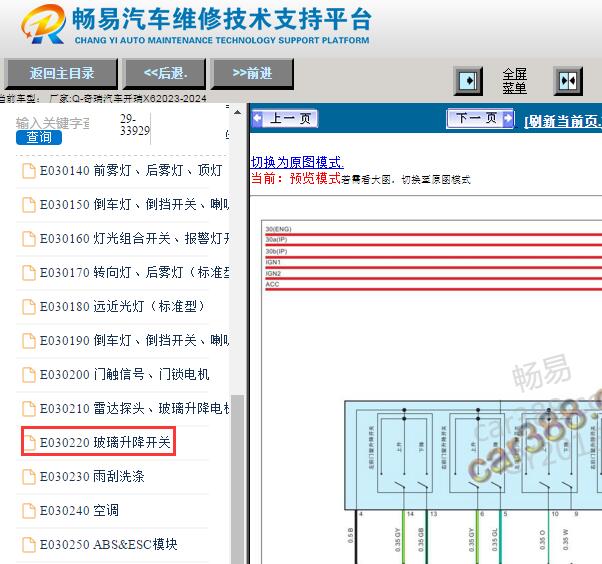Click the fullscreen icon left of 全屏菜单
602x564 pixels.
pyautogui.click(x=468, y=81)
